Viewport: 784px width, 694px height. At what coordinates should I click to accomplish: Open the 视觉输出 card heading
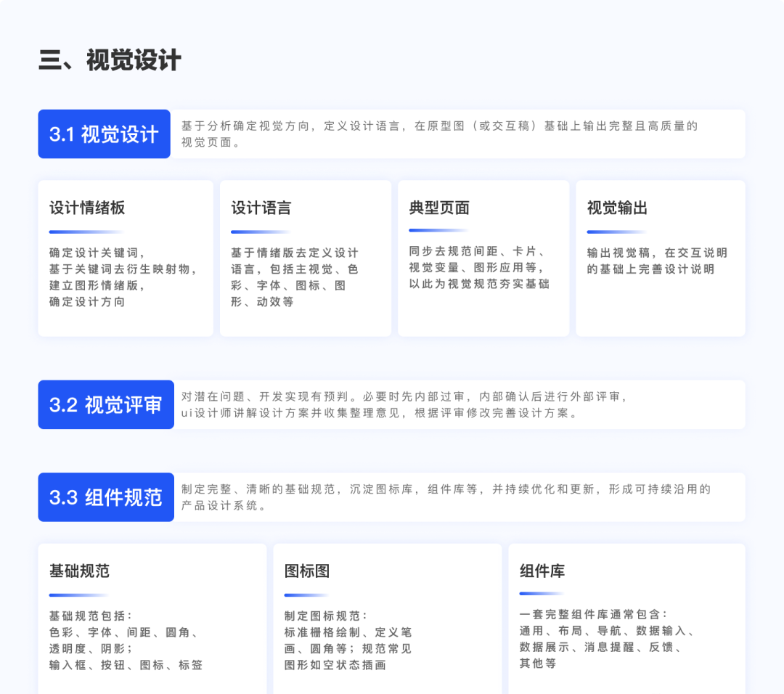tap(617, 208)
